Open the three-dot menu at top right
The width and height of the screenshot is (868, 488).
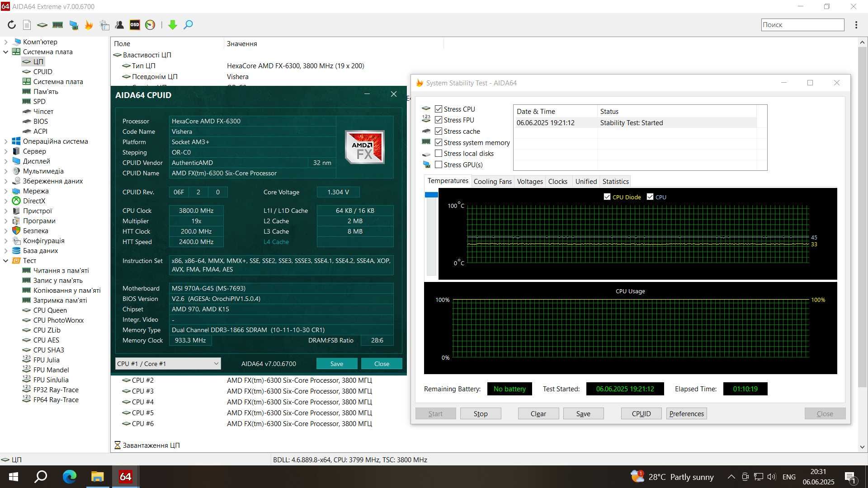[x=856, y=25]
